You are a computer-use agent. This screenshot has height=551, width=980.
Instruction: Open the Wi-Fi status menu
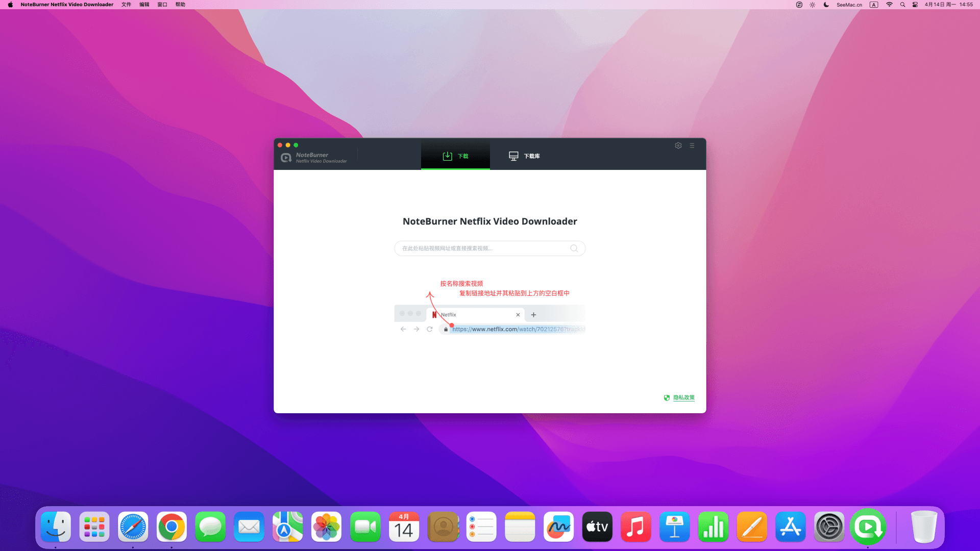point(889,5)
